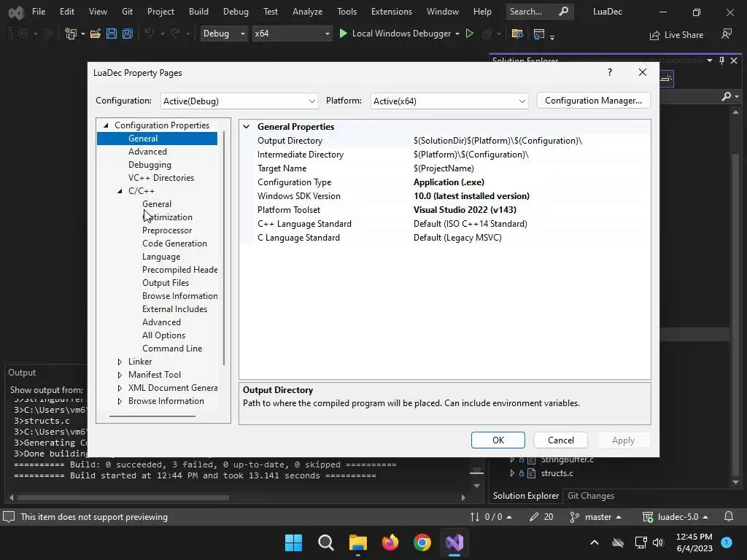This screenshot has height=560, width=747.
Task: Select the Code Generation tree item
Action: pos(174,244)
